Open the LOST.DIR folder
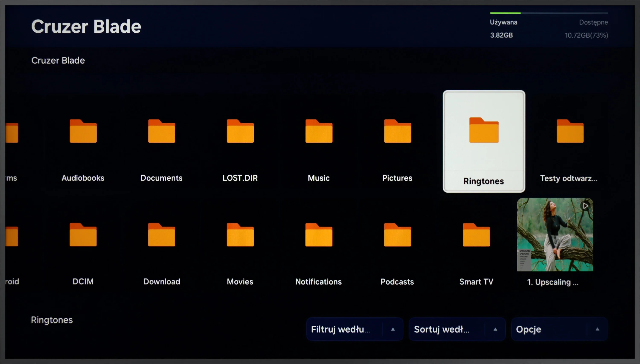This screenshot has height=364, width=640. tap(240, 150)
